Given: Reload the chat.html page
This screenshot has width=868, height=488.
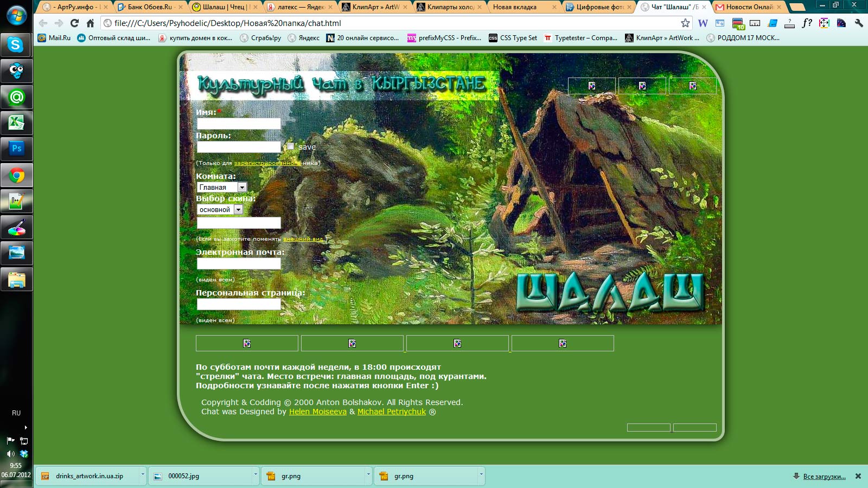Looking at the screenshot, I should pyautogui.click(x=75, y=23).
